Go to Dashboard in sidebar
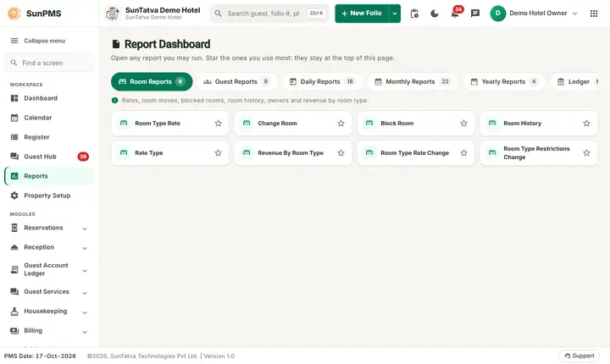This screenshot has width=610, height=364. 49,98
